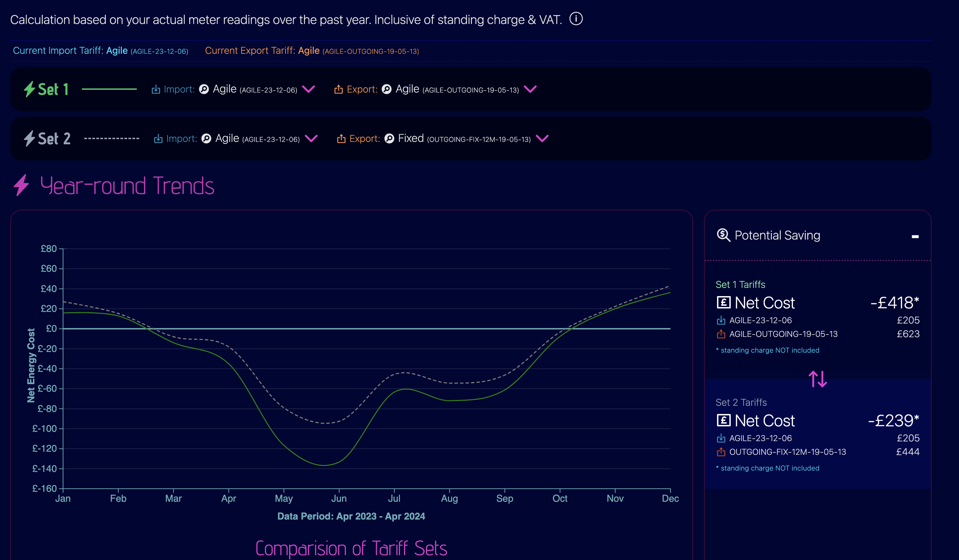Click Set 2 Import tariff search icon
959x560 pixels.
point(206,138)
